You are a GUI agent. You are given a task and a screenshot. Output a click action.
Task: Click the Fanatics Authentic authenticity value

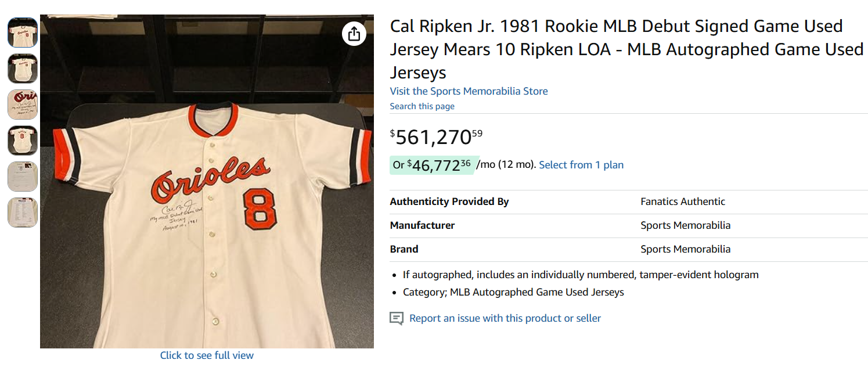(x=682, y=202)
